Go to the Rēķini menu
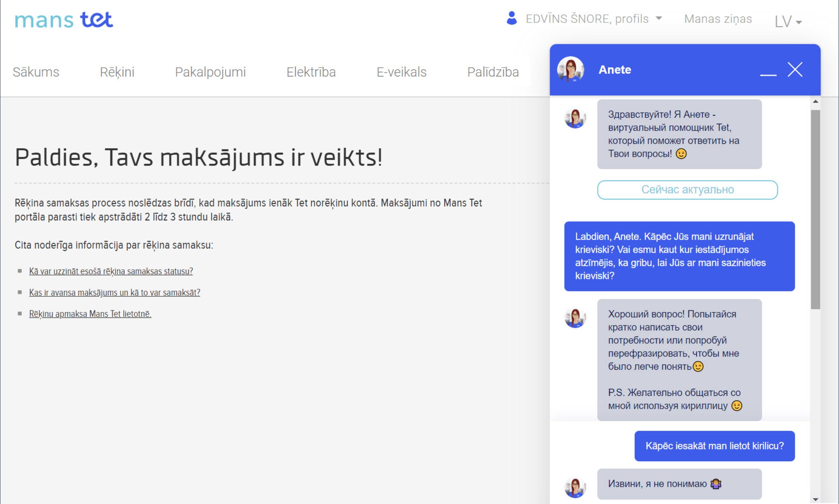Viewport: 839px width, 504px height. [x=117, y=72]
